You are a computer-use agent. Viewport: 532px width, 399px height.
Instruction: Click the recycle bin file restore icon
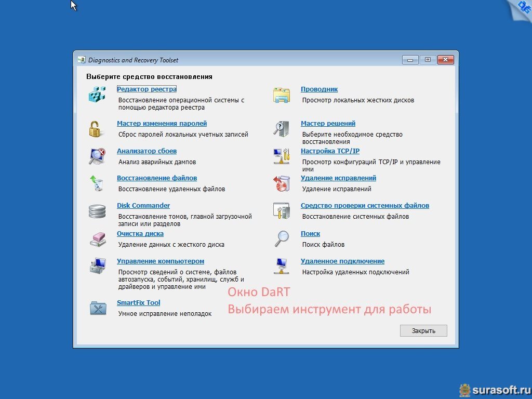(97, 183)
